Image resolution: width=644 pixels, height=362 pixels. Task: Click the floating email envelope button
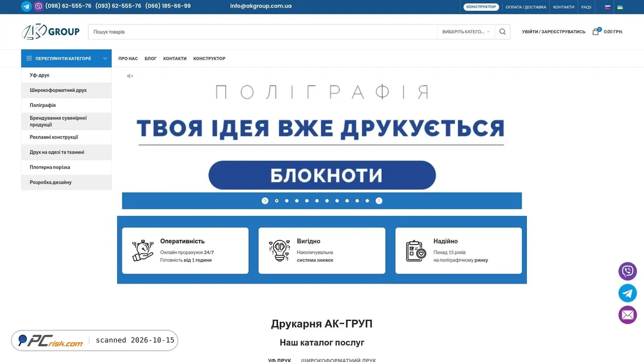point(628,315)
